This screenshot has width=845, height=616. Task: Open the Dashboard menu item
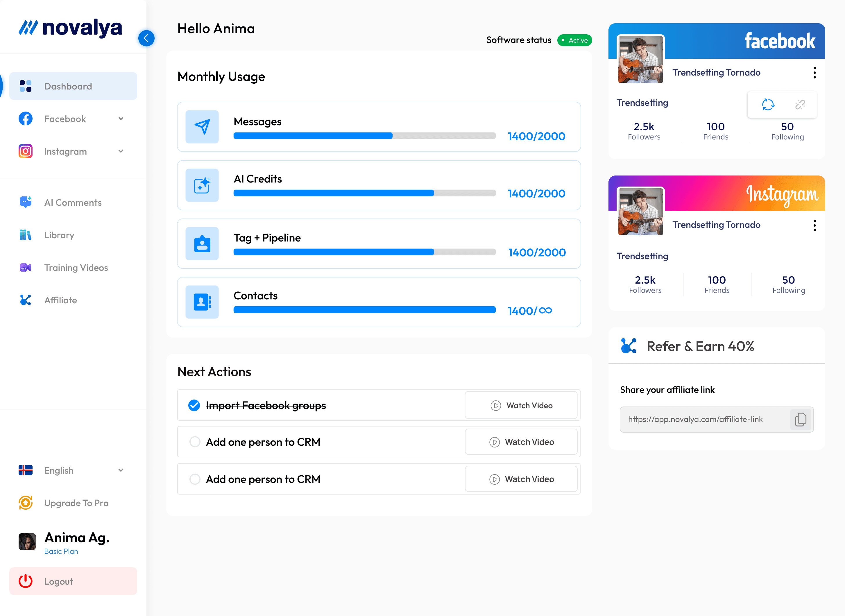click(x=73, y=86)
